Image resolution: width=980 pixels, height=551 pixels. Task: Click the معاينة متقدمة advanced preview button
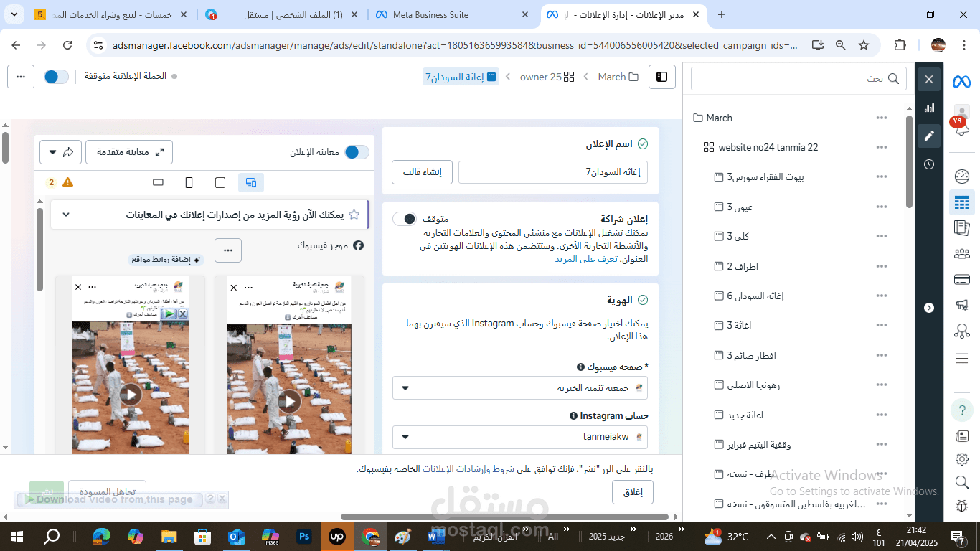click(129, 152)
